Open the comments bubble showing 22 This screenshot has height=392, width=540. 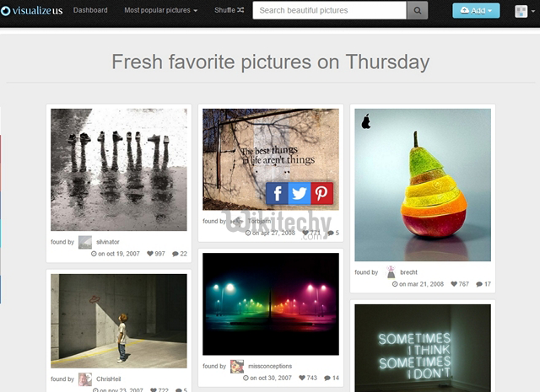tap(180, 254)
